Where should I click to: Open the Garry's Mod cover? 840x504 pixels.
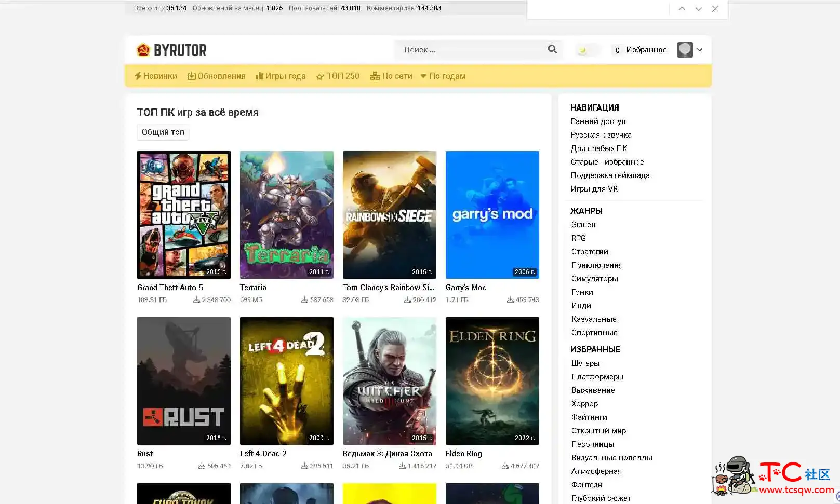point(492,215)
